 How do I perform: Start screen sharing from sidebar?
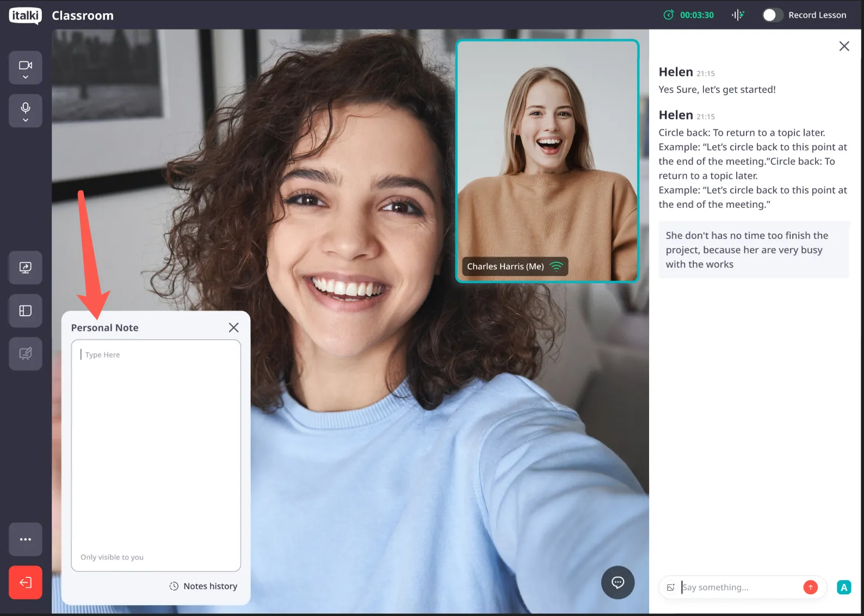coord(25,267)
